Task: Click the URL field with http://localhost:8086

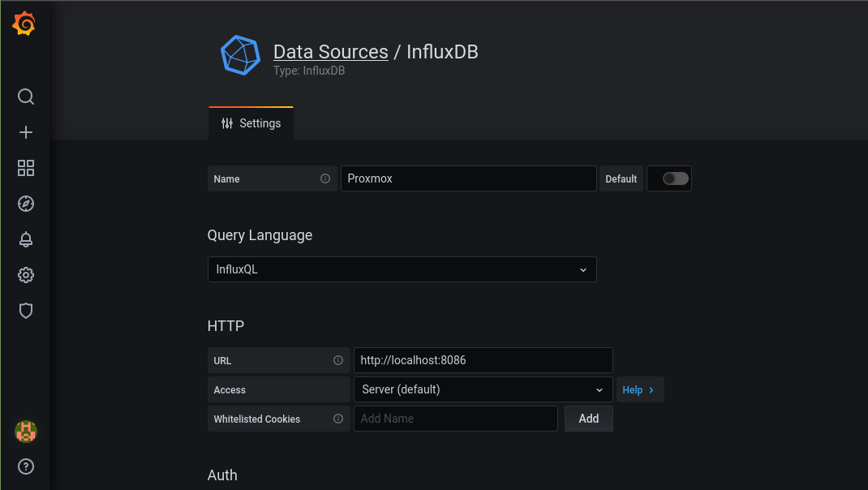Action: (x=483, y=360)
